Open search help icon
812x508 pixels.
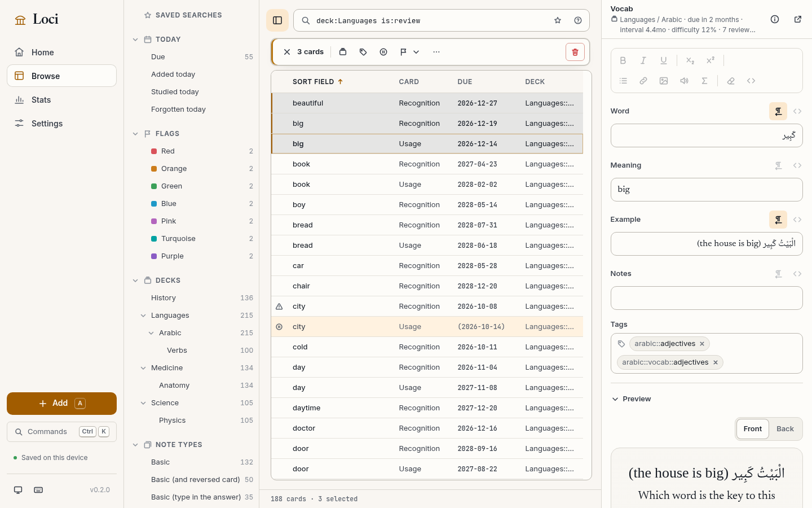578,20
